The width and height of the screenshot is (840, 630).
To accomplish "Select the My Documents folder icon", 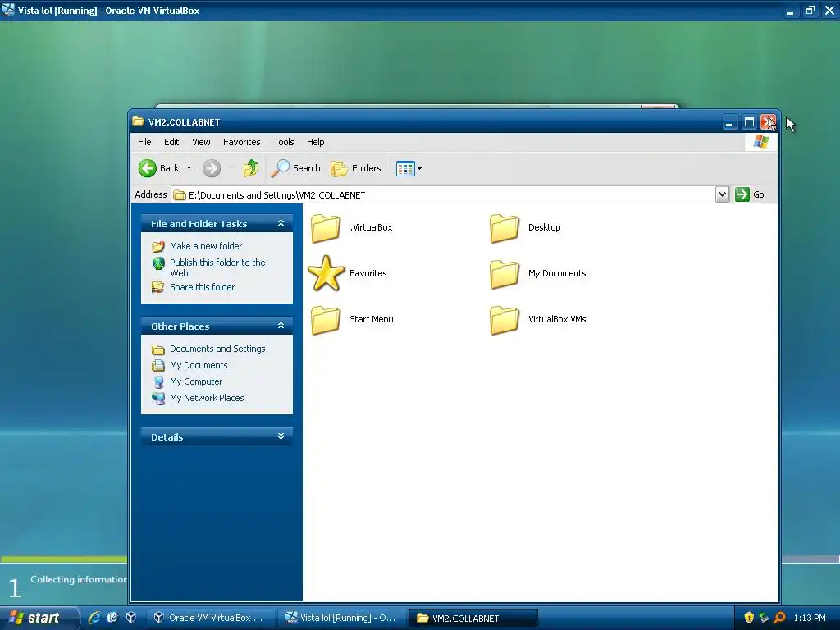I will (504, 273).
